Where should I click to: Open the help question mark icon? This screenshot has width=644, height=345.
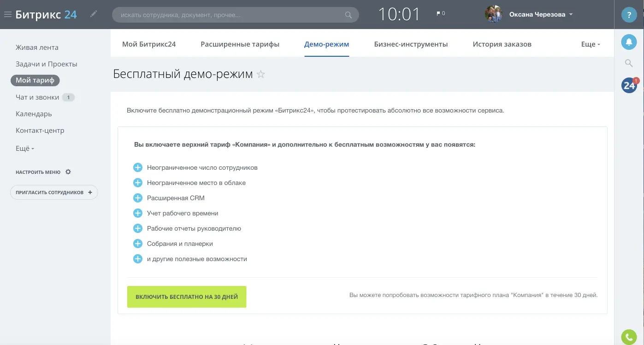pyautogui.click(x=629, y=15)
